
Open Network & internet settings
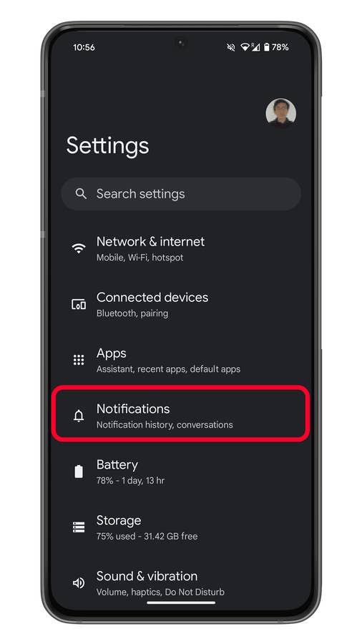(x=181, y=248)
